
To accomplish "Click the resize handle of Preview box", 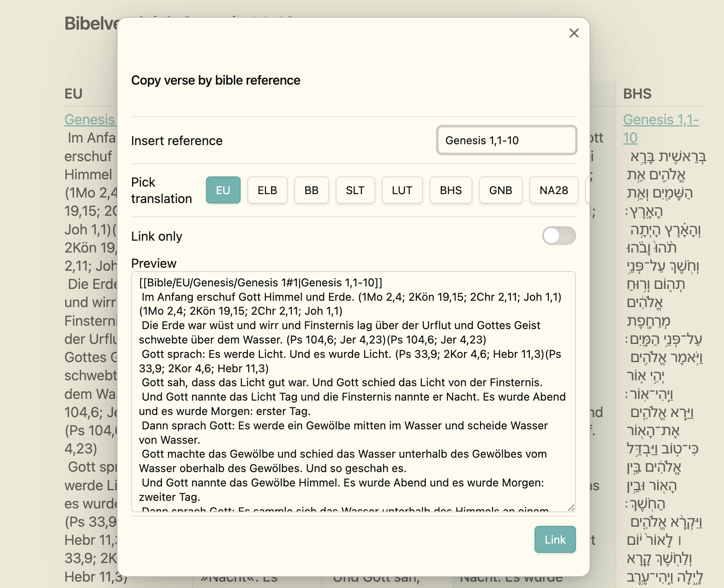I will point(571,508).
